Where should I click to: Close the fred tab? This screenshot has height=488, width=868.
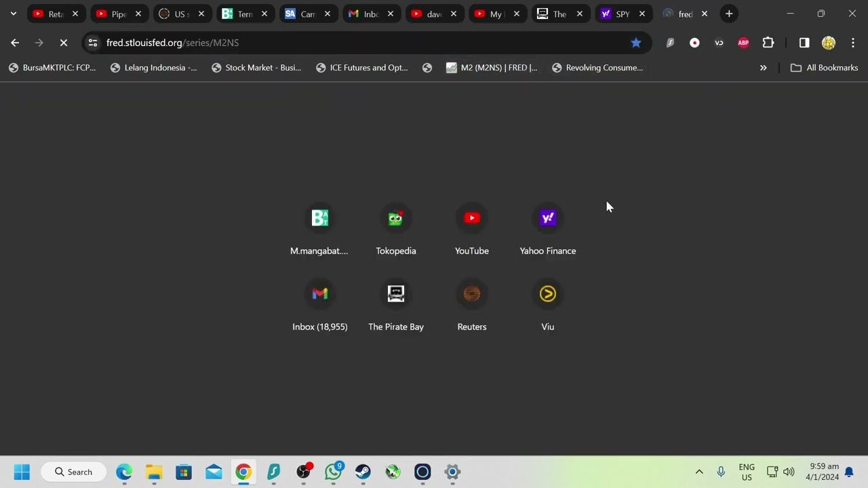[x=705, y=14]
